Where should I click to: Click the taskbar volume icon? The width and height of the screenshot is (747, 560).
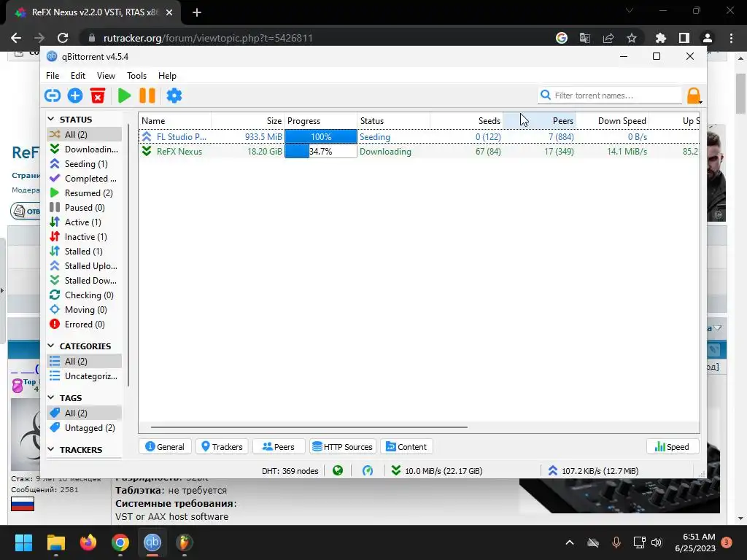(x=657, y=542)
